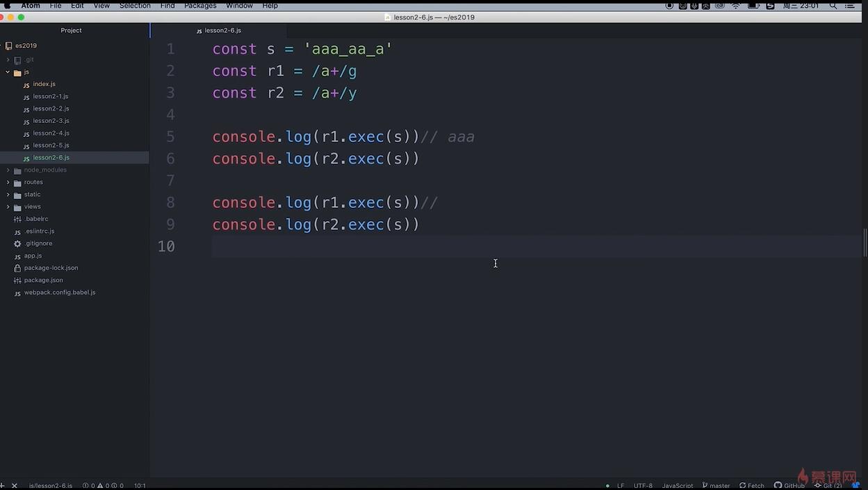
Task: Open lesson2-3.js file
Action: click(x=51, y=121)
